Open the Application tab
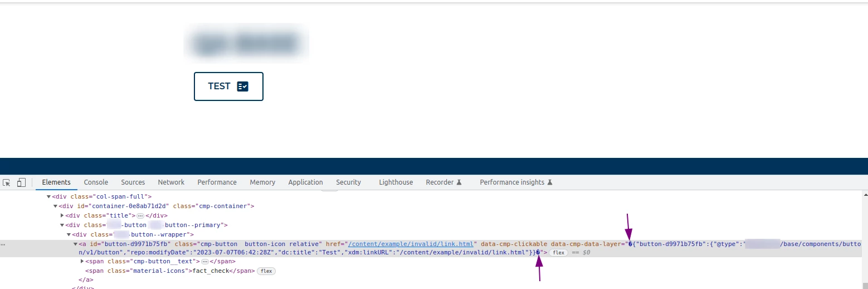Screen dimensions: 868x289 pos(305,182)
